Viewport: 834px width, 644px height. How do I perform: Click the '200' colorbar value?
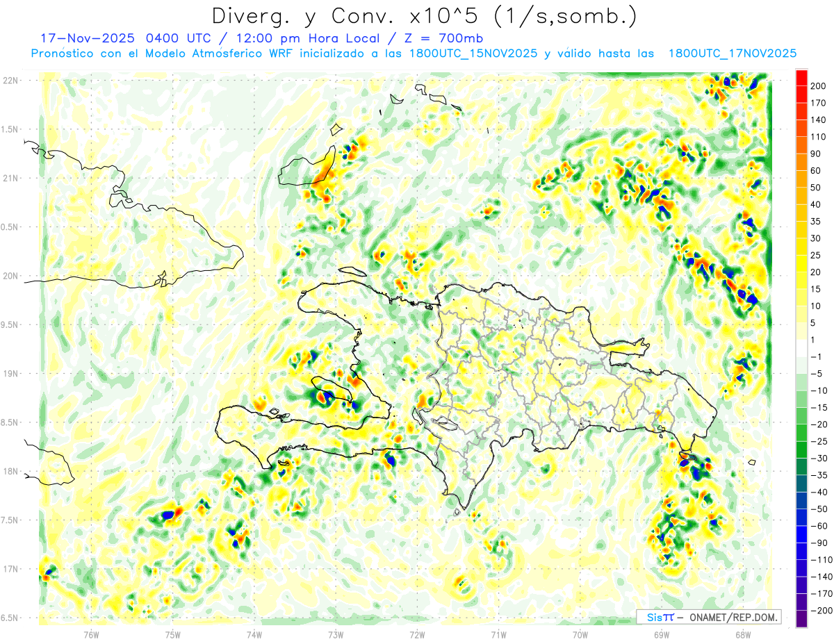tap(818, 85)
